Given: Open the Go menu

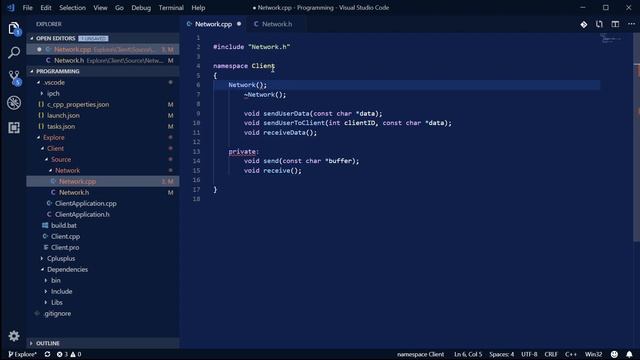Looking at the screenshot, I should 119,8.
